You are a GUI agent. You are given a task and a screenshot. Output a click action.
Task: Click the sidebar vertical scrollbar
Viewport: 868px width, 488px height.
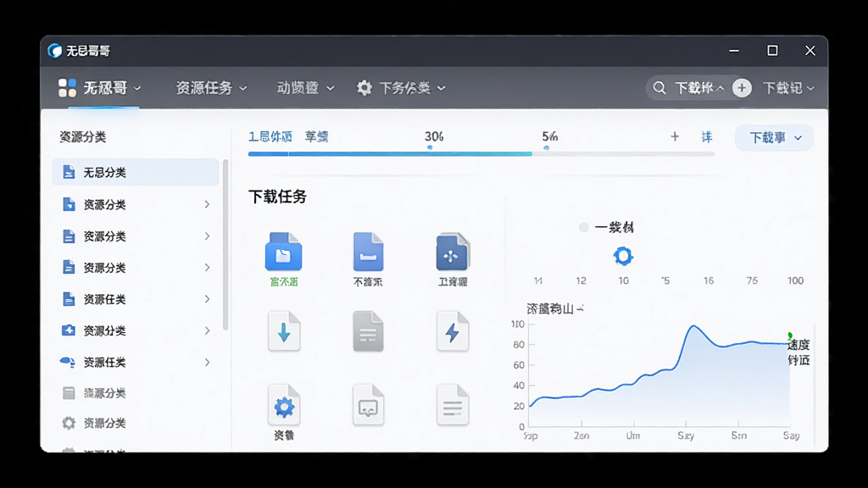(x=225, y=245)
